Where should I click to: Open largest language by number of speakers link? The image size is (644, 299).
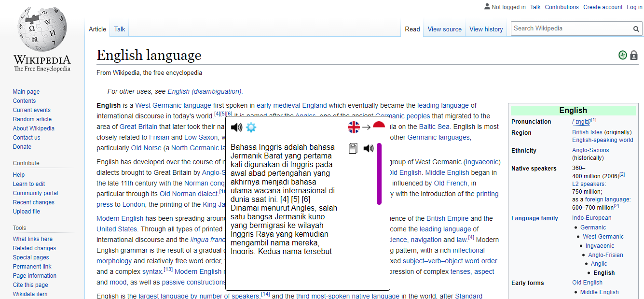[199, 296]
